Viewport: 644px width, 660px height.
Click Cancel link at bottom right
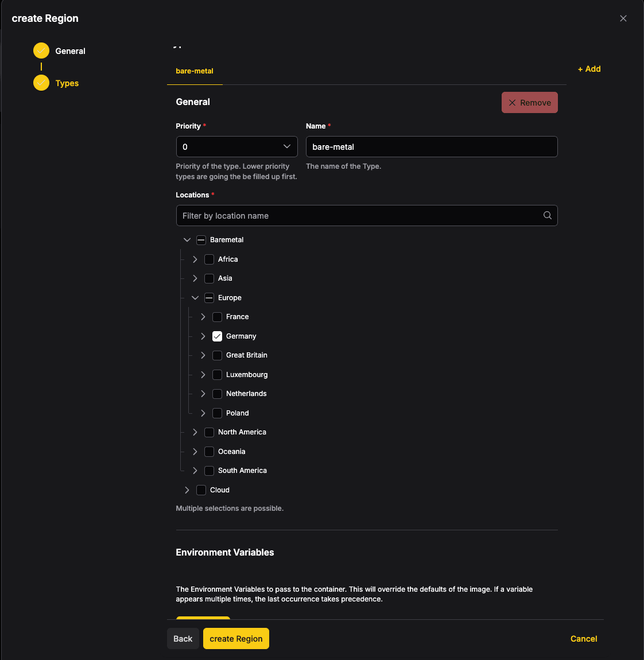pyautogui.click(x=583, y=639)
